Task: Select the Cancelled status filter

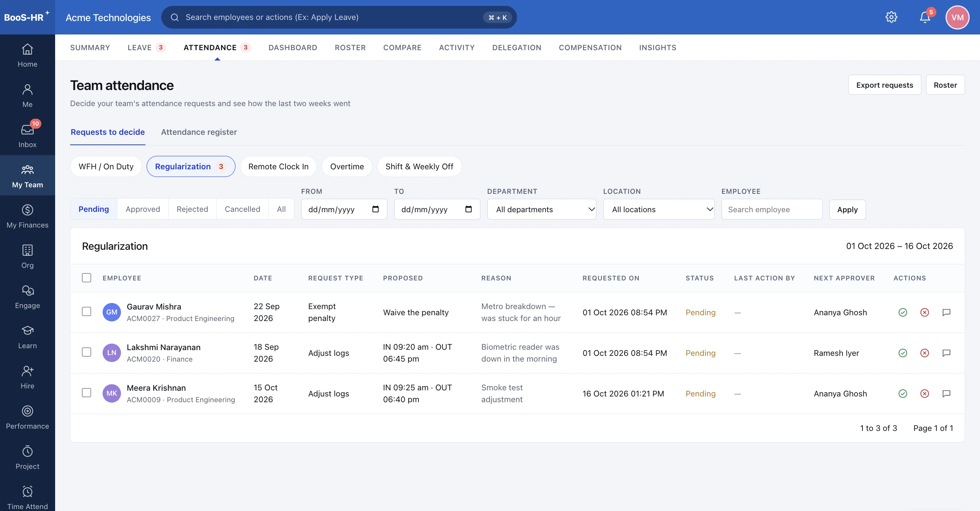Action: (x=242, y=209)
